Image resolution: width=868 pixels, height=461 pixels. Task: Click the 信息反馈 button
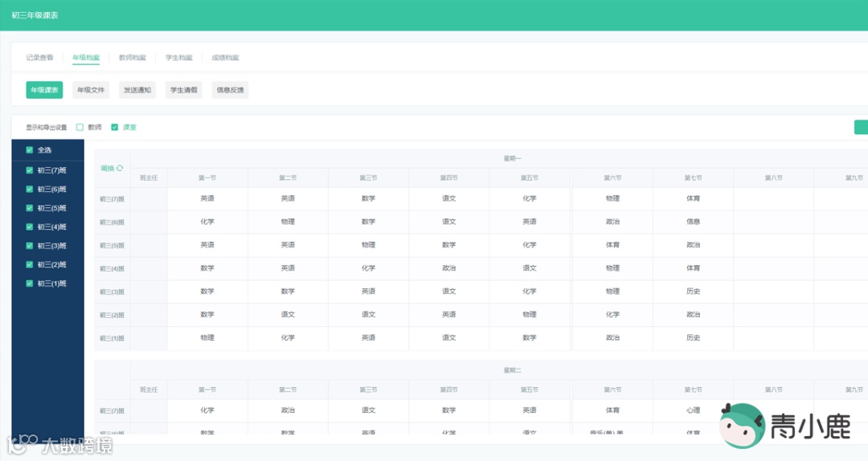tap(231, 90)
